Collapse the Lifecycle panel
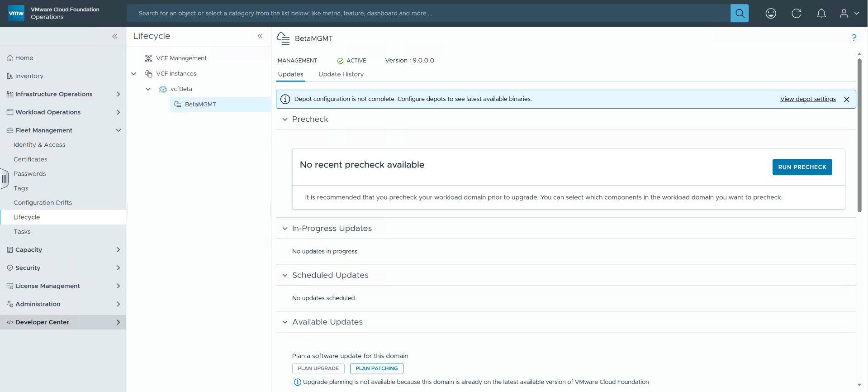868x392 pixels. (260, 36)
